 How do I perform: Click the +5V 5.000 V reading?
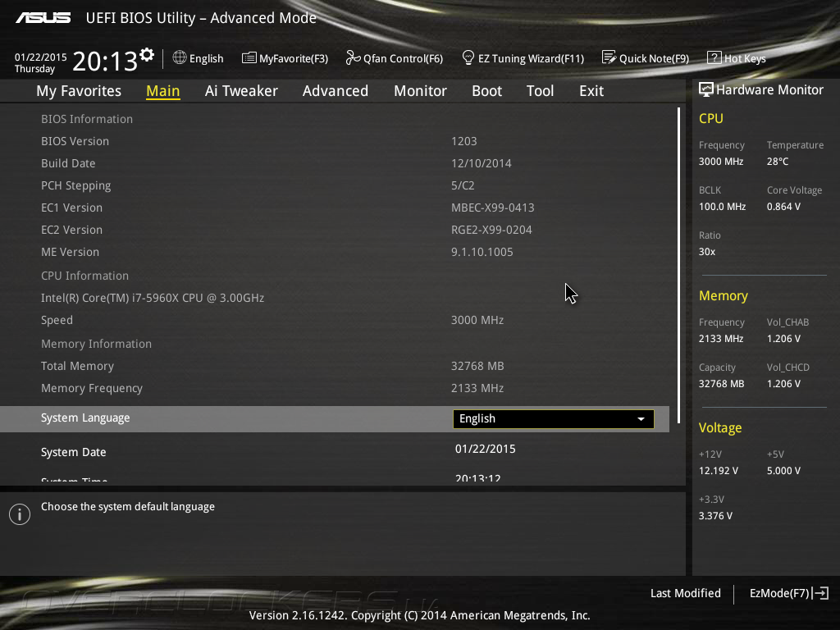pyautogui.click(x=783, y=471)
